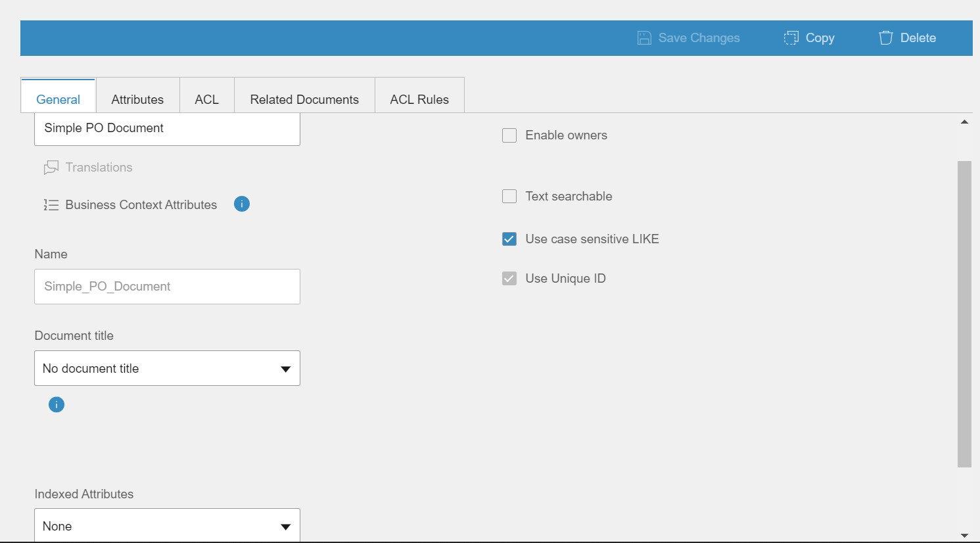Click the Copy icon in toolbar
The image size is (980, 543).
791,38
